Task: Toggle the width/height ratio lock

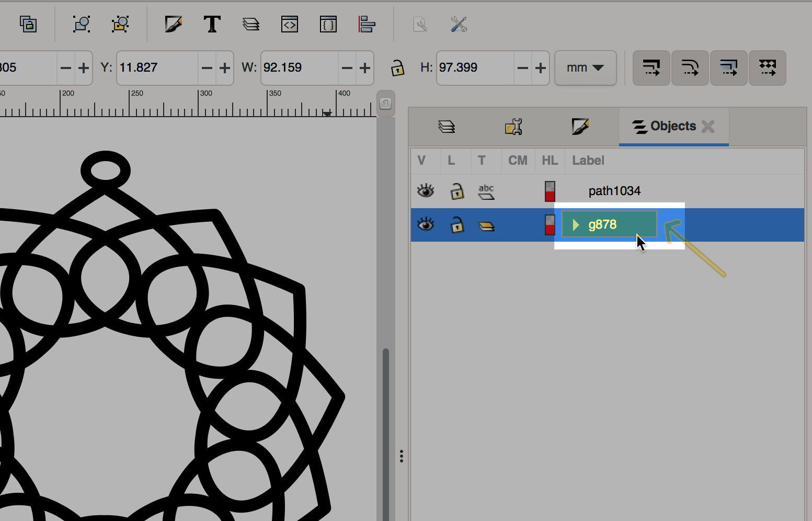Action: [x=397, y=68]
